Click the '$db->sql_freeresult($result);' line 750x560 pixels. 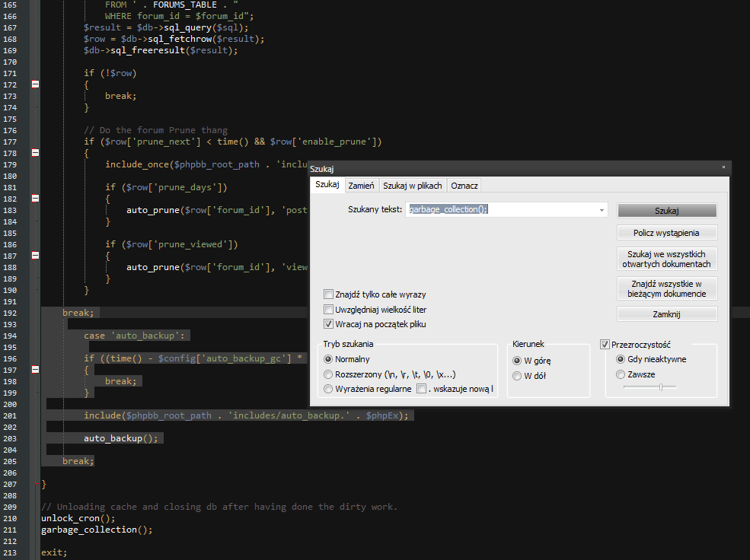tap(161, 51)
